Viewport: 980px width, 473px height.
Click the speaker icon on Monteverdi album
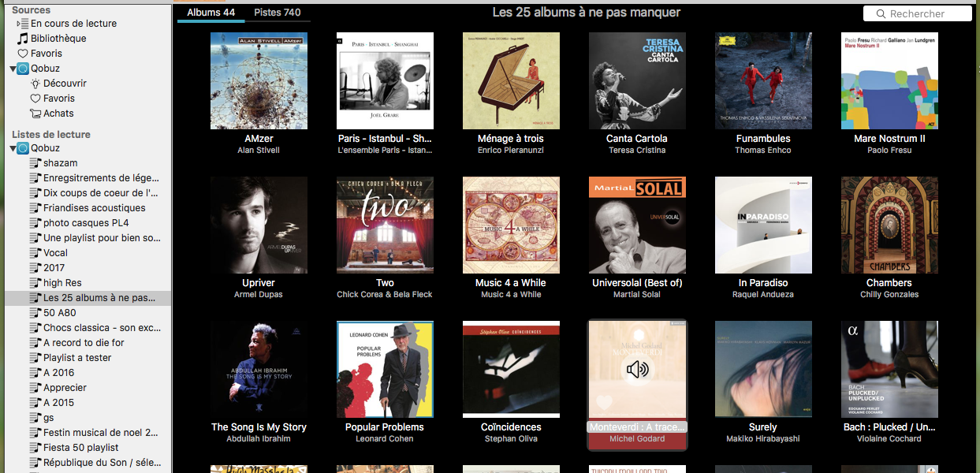pos(637,369)
